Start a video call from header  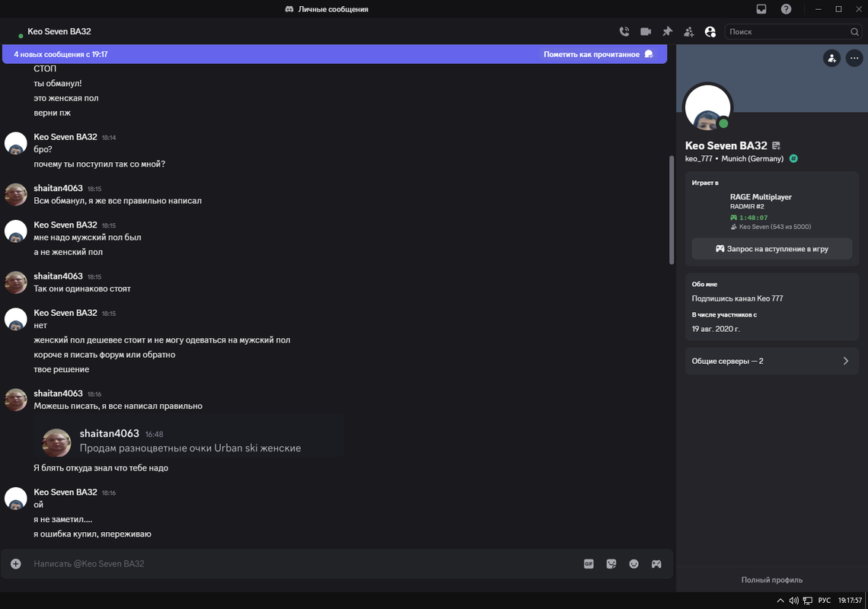(646, 31)
